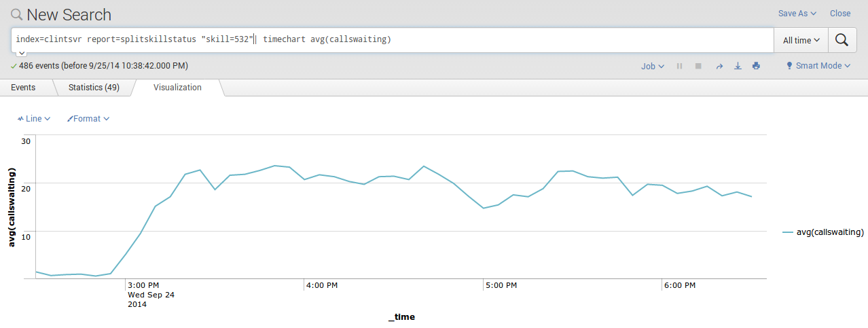Image resolution: width=868 pixels, height=328 pixels.
Task: Change chart type via Line dropdown
Action: click(34, 119)
